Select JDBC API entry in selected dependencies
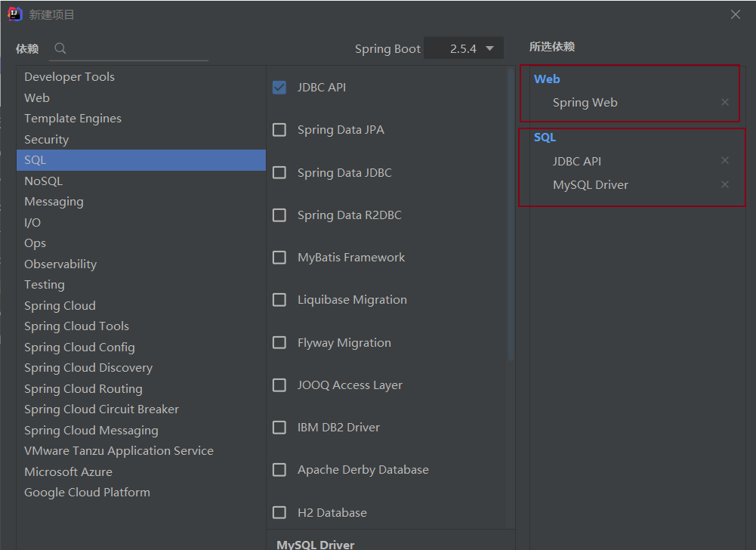756x550 pixels. (577, 161)
